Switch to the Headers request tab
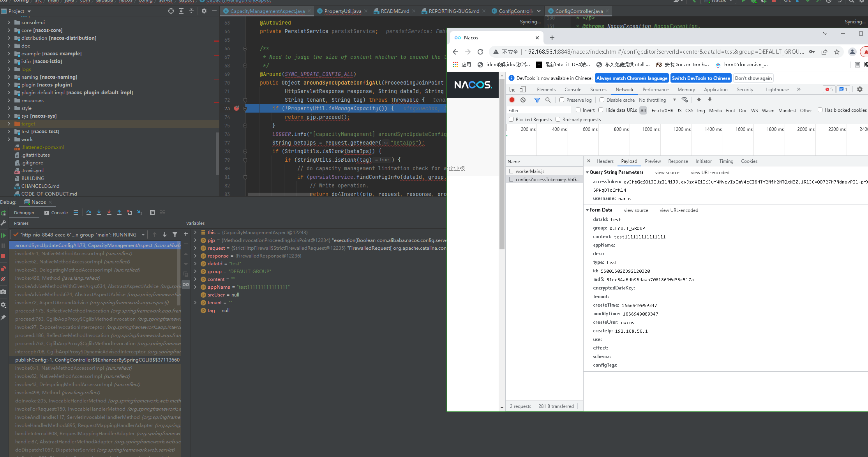 (605, 161)
